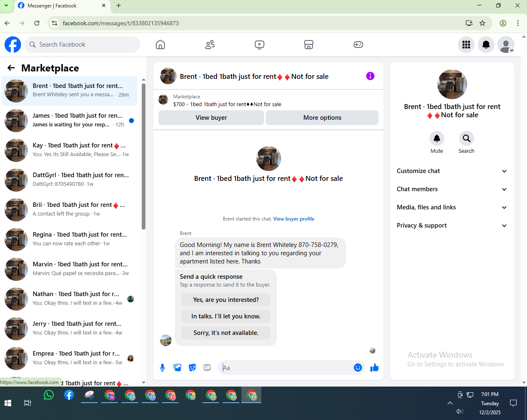527x420 pixels.
Task: Open the Brii conversation
Action: [69, 210]
